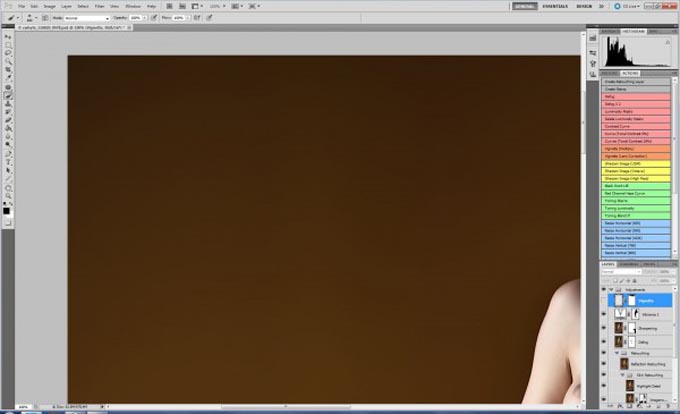Image resolution: width=680 pixels, height=414 pixels.
Task: Open the Brush Preset picker
Action: (x=31, y=18)
